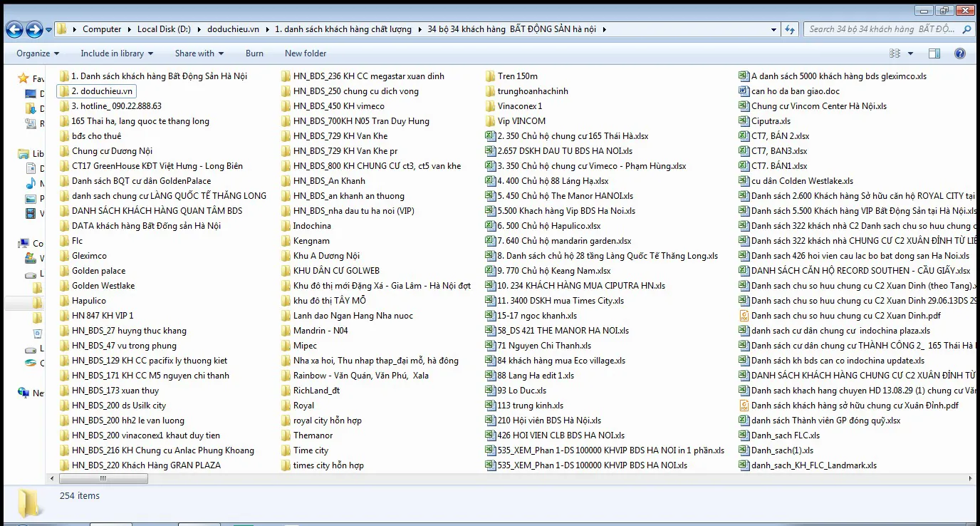
Task: Click the magnifier icon in the search box
Action: pos(966,29)
